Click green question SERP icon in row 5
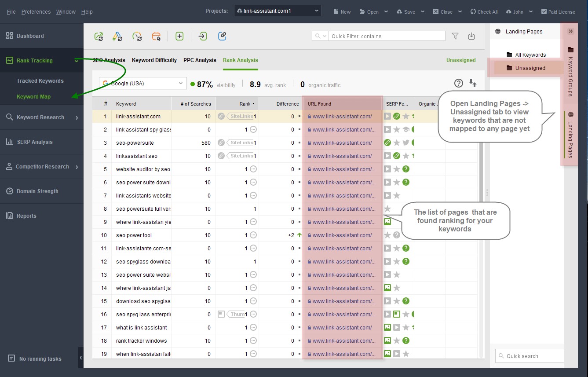 [x=406, y=169]
